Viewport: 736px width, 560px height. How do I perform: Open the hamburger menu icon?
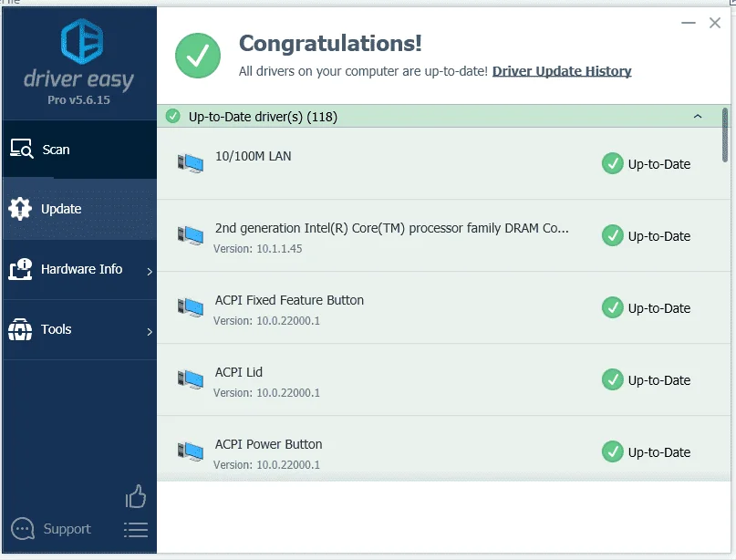[136, 530]
